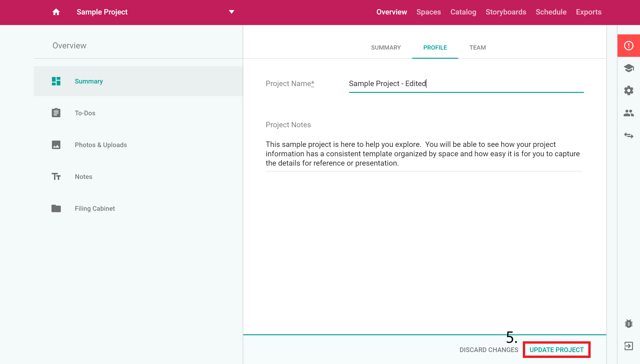Screen dimensions: 640x364
Task: Click UPDATE PROJECT button
Action: point(556,350)
